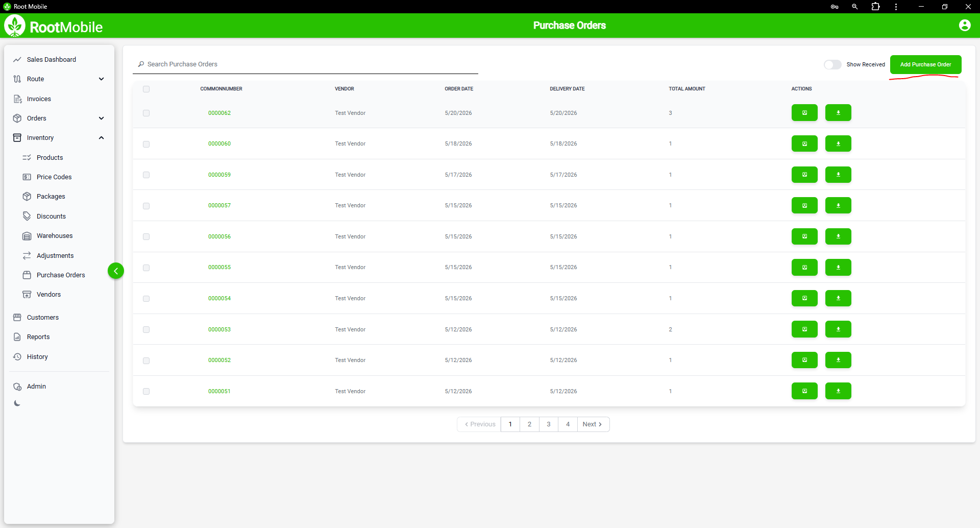Select checkbox for order 0000057

pyautogui.click(x=146, y=206)
